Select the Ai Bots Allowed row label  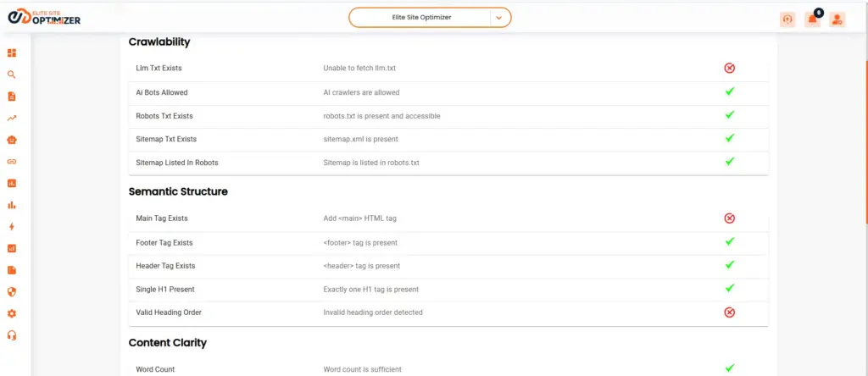(x=162, y=92)
